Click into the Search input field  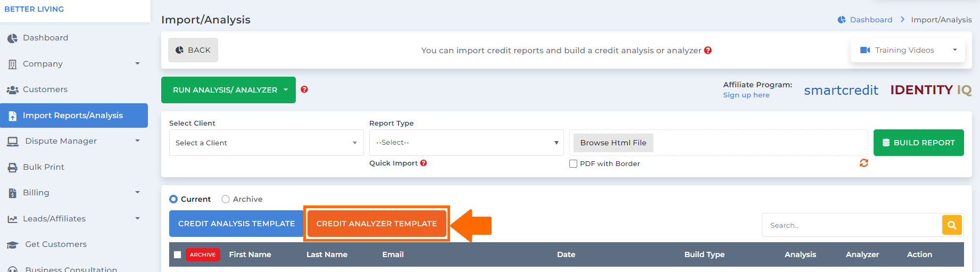[852, 225]
